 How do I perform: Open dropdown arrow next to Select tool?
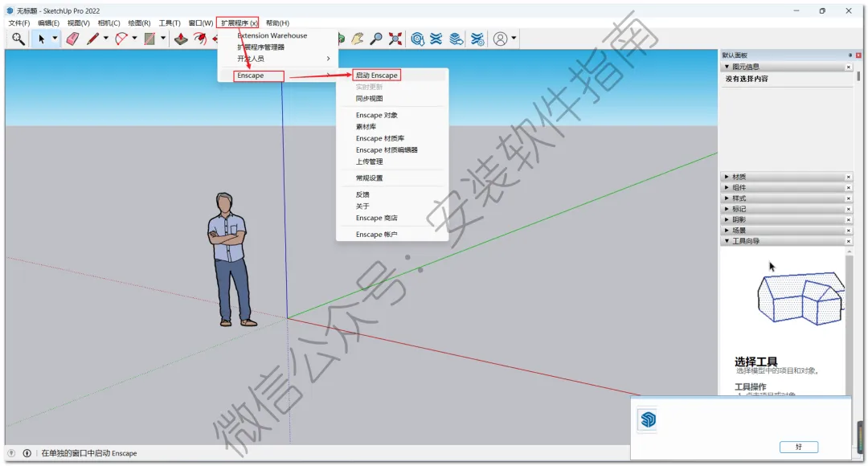click(55, 39)
